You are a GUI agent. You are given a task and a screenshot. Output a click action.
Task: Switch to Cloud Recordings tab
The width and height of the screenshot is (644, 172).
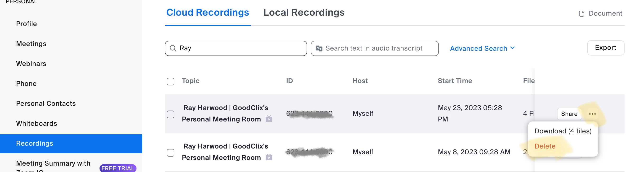208,13
